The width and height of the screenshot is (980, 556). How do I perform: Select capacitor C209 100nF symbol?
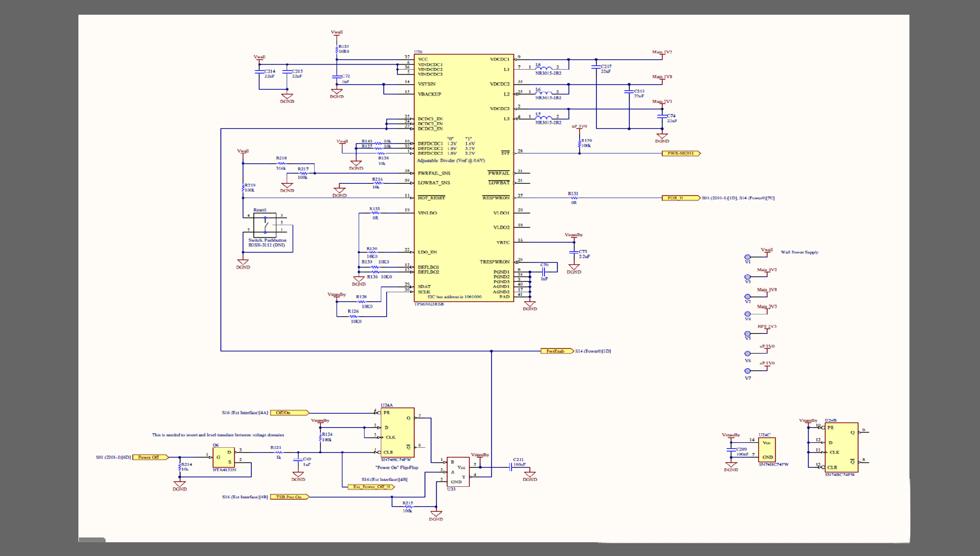(x=731, y=450)
